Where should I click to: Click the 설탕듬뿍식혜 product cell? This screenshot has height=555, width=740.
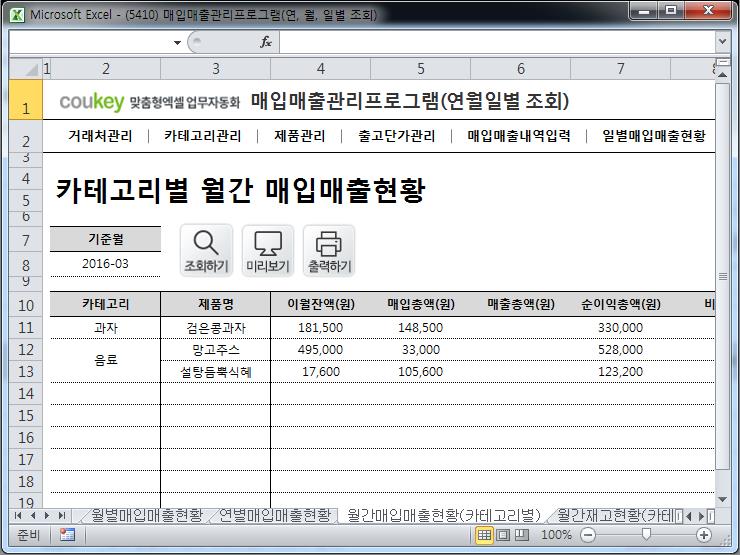point(216,372)
